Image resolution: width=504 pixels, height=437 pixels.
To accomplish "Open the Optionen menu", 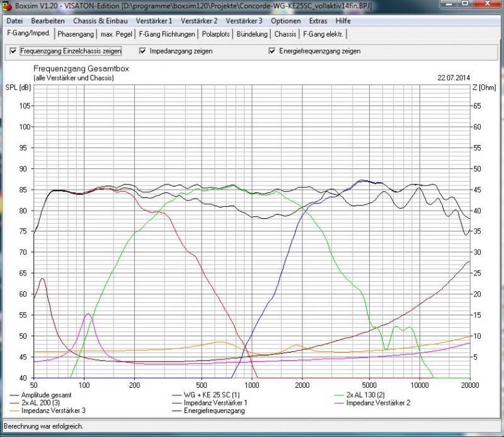I will 285,21.
